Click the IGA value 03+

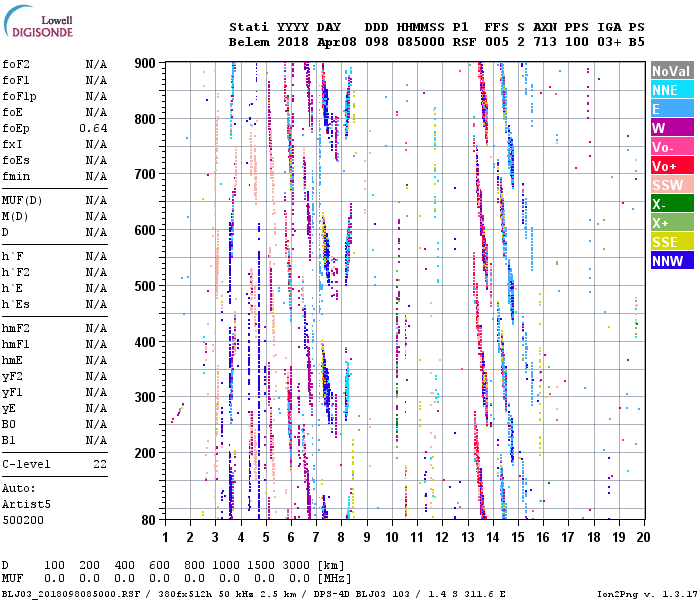click(x=609, y=42)
